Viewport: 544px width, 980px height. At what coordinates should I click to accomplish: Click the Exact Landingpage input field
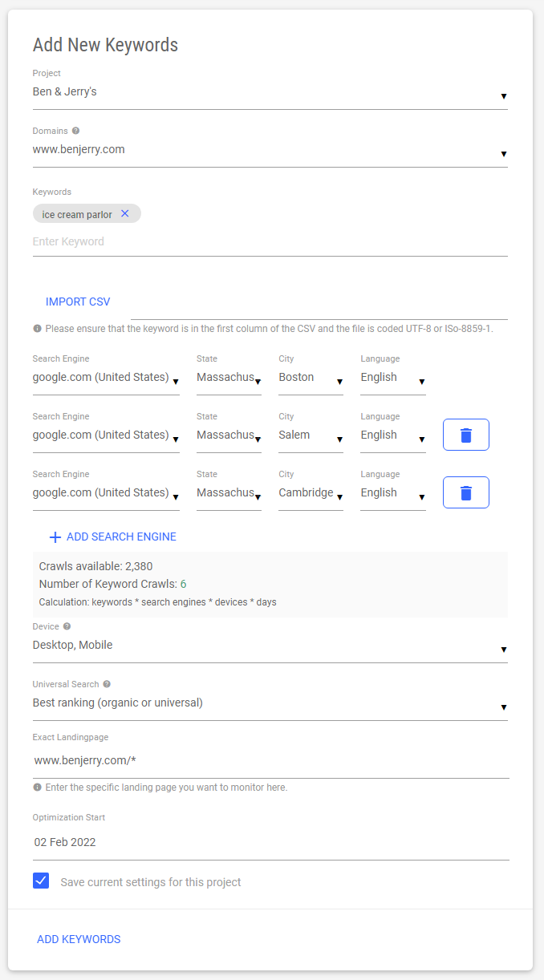[271, 761]
